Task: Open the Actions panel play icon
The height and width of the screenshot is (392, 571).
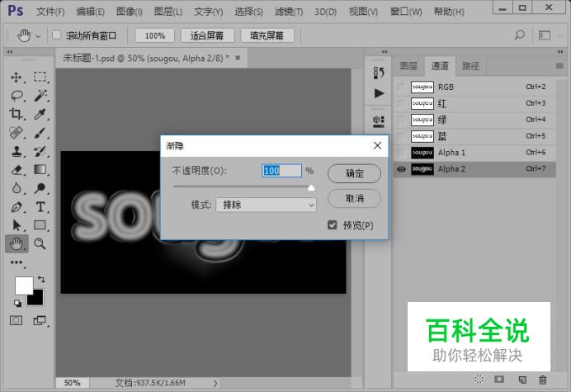Action: click(x=379, y=93)
